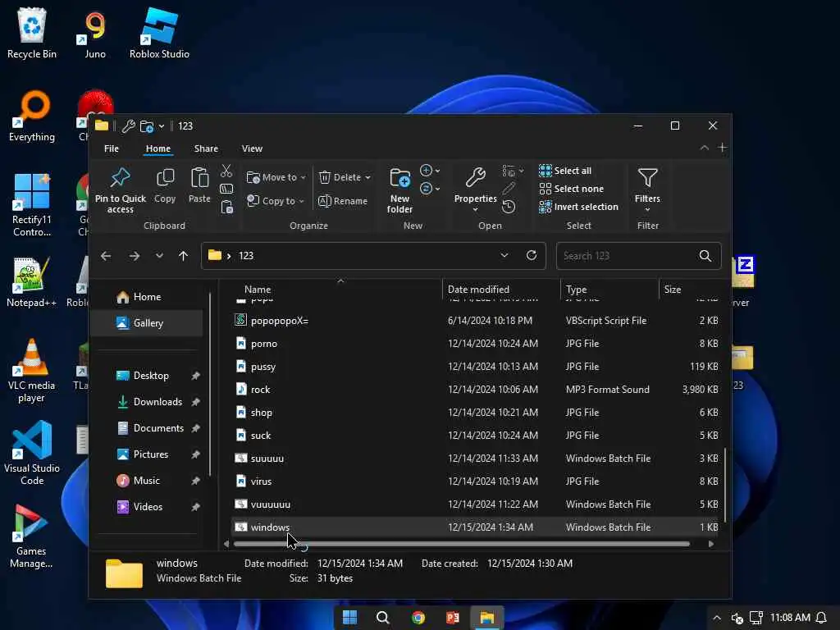The height and width of the screenshot is (630, 840).
Task: Select the rock MP3 file
Action: 477,390
